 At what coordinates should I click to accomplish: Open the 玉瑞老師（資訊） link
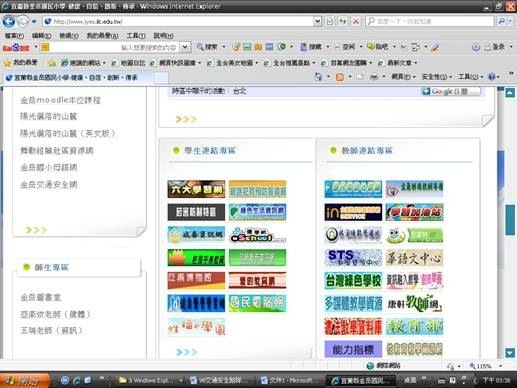[x=51, y=330]
